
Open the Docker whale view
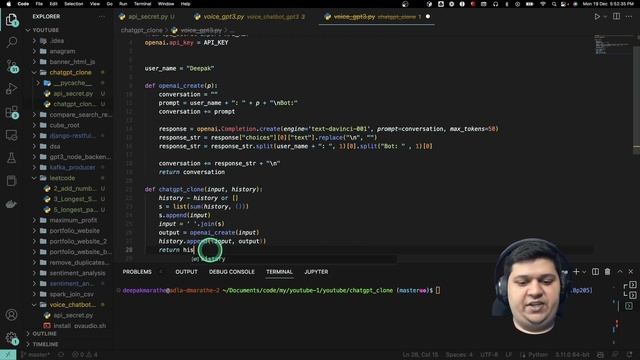pos(11,204)
